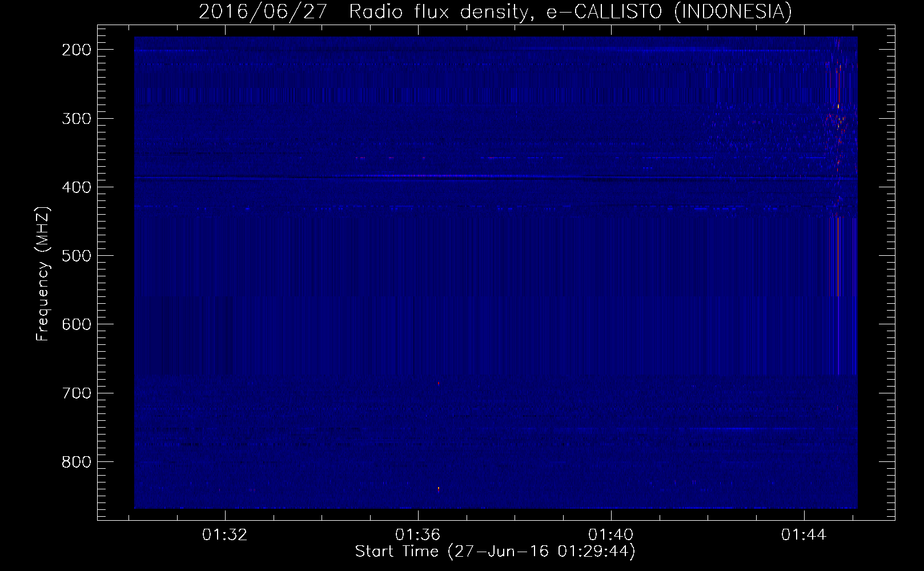This screenshot has width=924, height=571.
Task: Click the "Frequency (MHZ)" y-axis label
Action: (x=43, y=274)
